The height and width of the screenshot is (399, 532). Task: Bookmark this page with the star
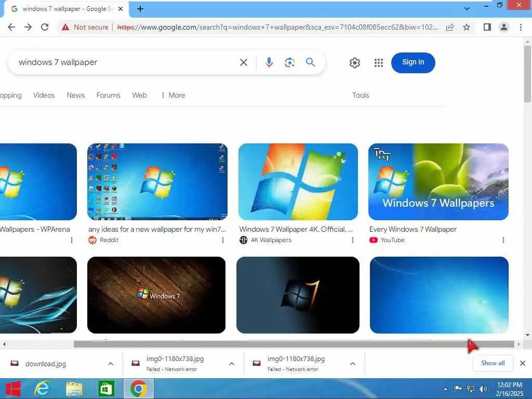(x=467, y=27)
